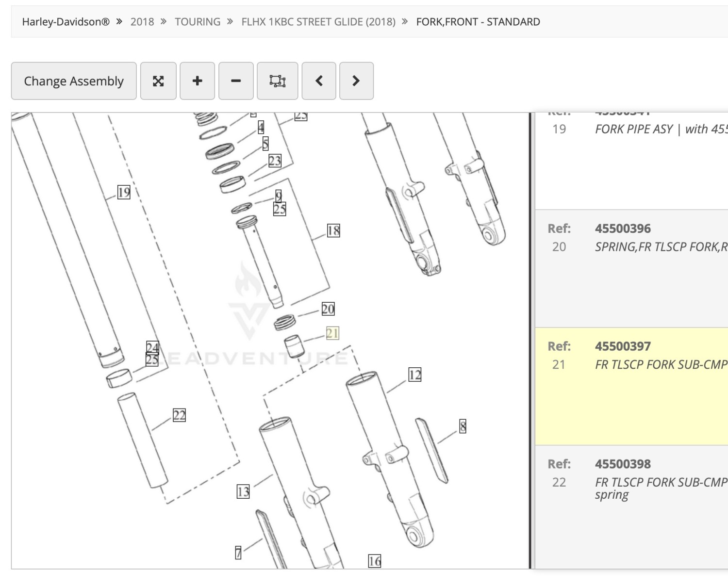Select the FORK PIPE ASY part row
Image resolution: width=728 pixels, height=588 pixels.
point(631,161)
